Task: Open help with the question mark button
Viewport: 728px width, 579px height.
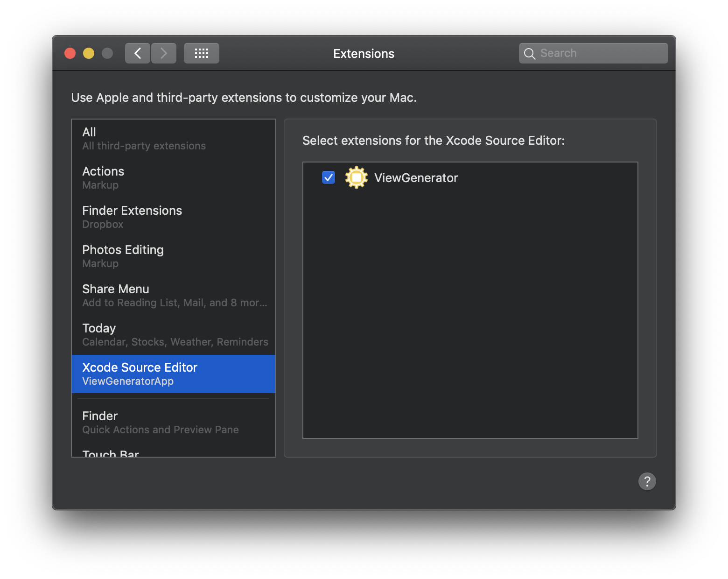Action: 647,481
